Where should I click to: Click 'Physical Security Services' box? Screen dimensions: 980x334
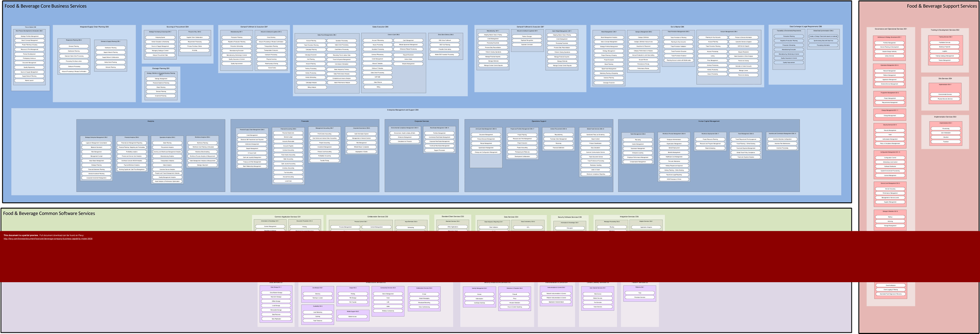point(945,99)
